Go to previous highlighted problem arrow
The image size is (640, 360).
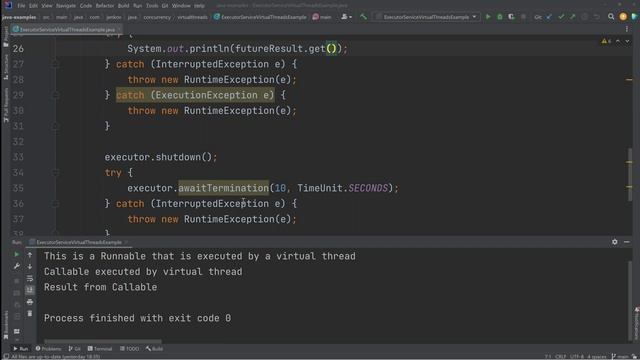point(618,41)
